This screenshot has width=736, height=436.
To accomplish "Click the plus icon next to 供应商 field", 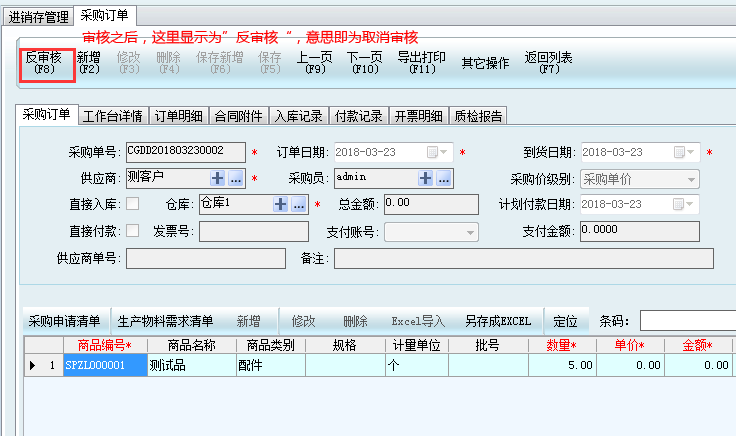I will pyautogui.click(x=218, y=178).
